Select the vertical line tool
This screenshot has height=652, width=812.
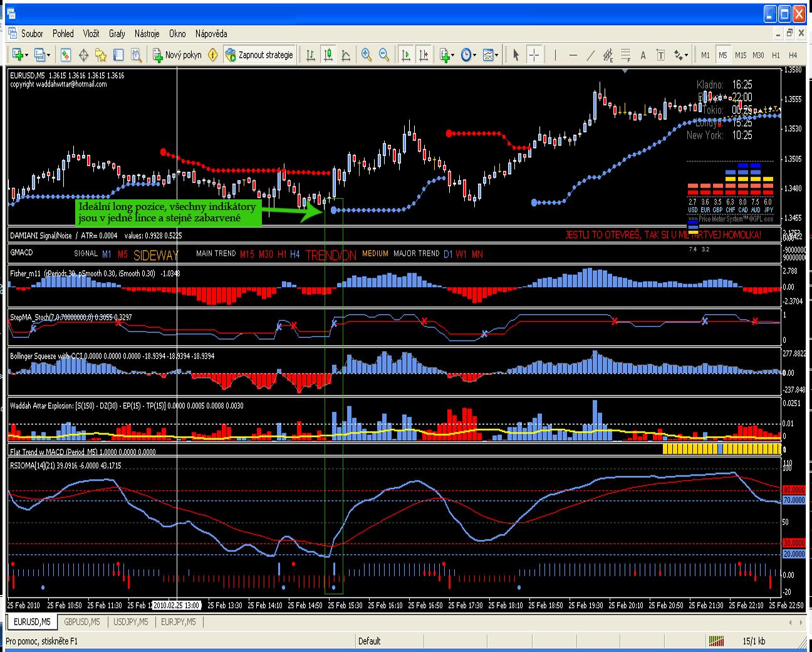tap(555, 55)
